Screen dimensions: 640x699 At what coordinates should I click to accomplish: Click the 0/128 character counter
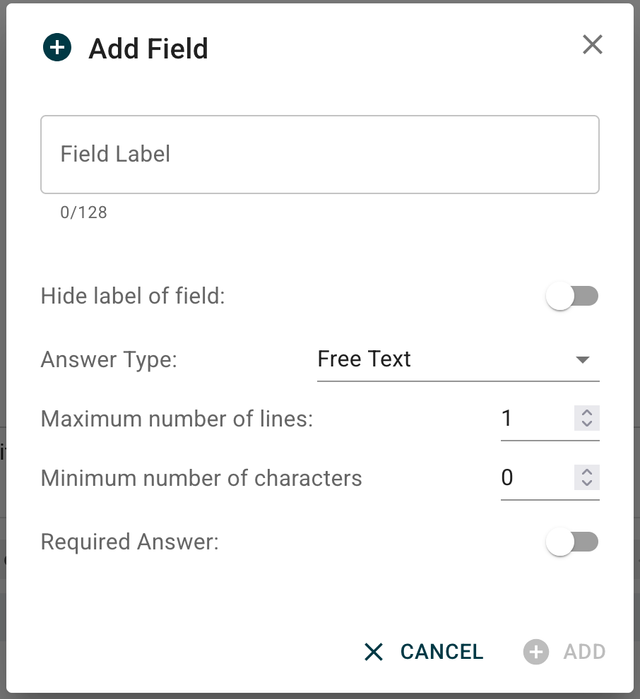(x=83, y=212)
